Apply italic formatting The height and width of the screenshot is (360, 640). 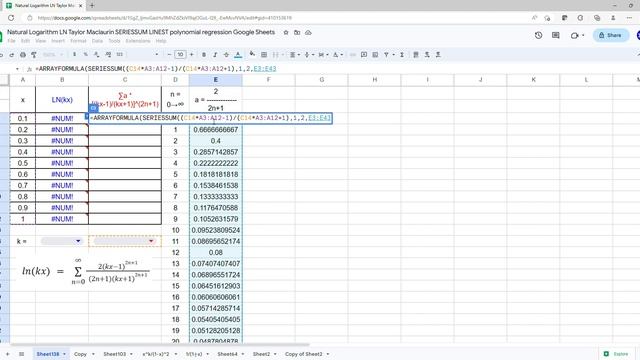[215, 55]
